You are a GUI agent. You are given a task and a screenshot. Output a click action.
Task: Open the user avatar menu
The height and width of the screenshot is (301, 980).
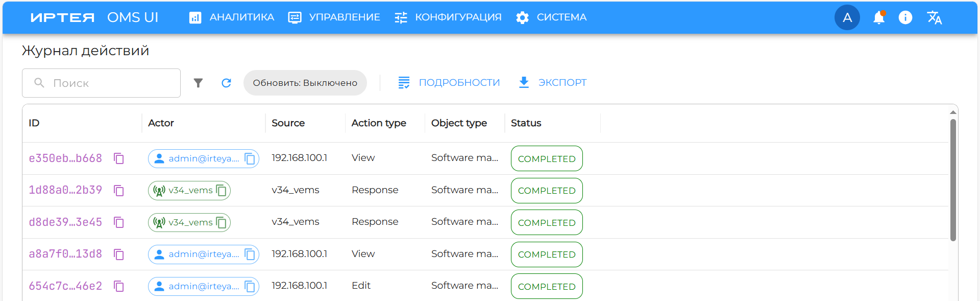point(847,18)
